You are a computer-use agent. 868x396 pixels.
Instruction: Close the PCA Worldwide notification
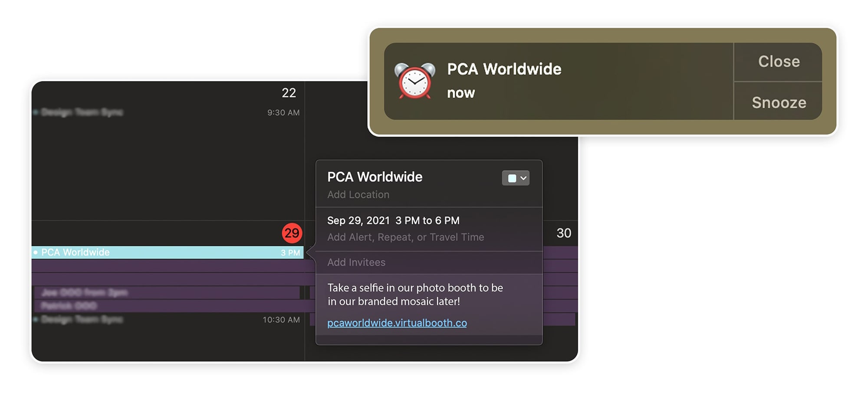pyautogui.click(x=779, y=62)
